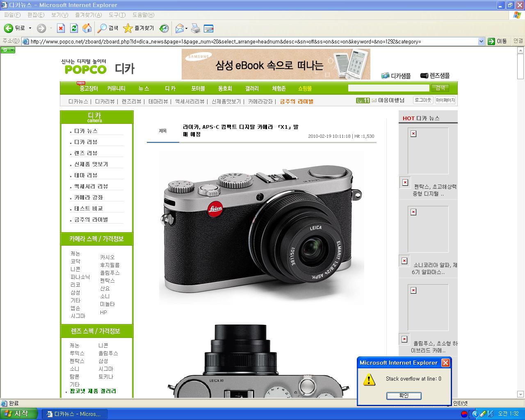Click the language indicator tray icon
Screen dimensions: 525x420
point(464,414)
